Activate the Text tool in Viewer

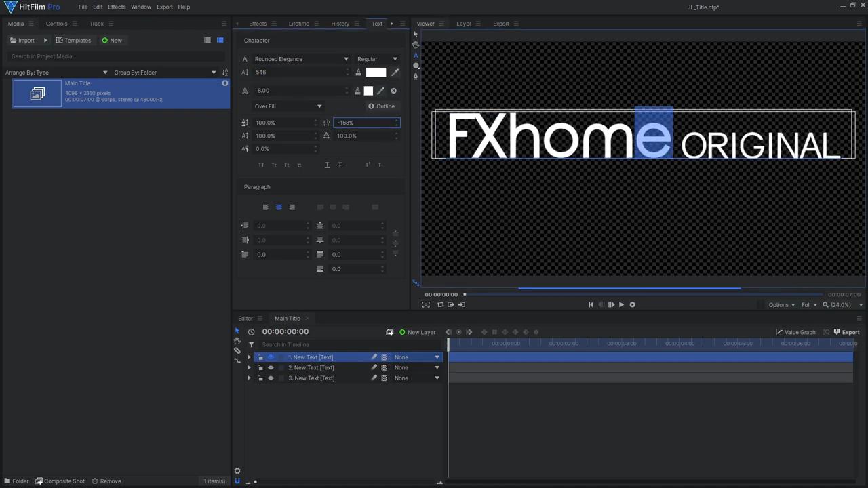416,55
